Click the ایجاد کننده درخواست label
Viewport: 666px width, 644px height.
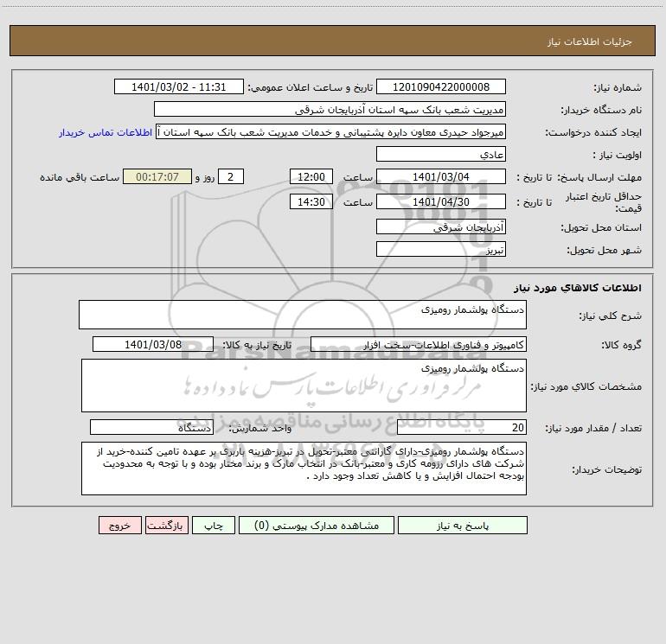[593, 133]
